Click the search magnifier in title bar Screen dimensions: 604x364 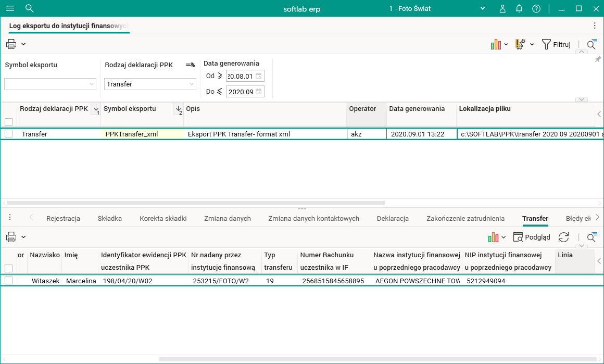pyautogui.click(x=29, y=8)
